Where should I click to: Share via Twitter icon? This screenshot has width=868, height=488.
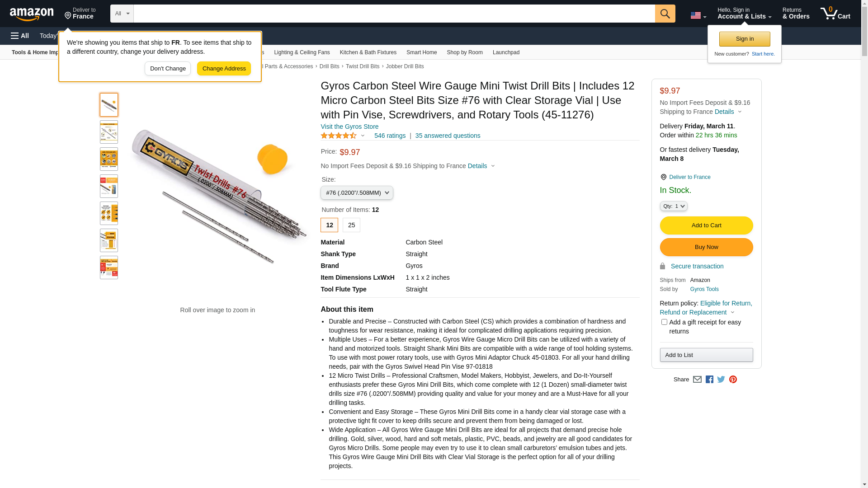pyautogui.click(x=721, y=380)
